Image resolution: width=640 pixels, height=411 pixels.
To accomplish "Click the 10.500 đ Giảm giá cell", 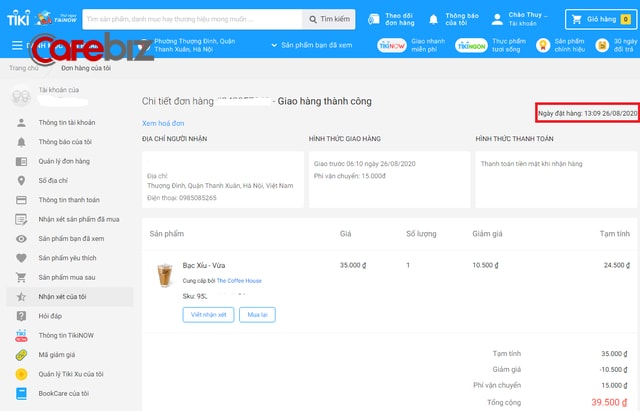I will click(x=485, y=265).
